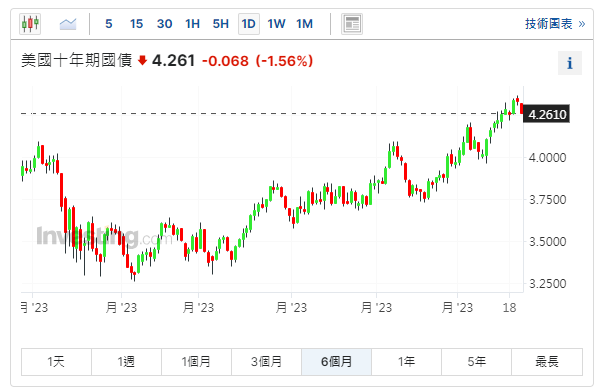This screenshot has width=602, height=391.
Task: Choose the 5H interval
Action: coord(221,24)
